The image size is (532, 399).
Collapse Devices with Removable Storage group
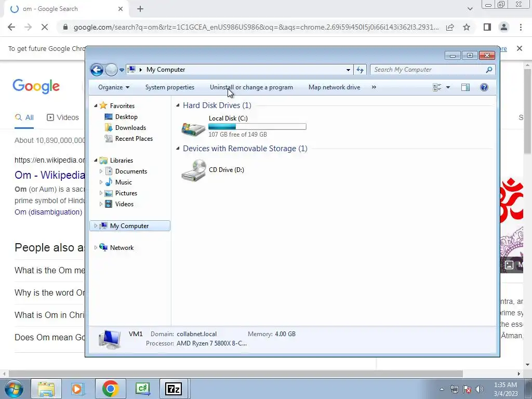coord(178,149)
